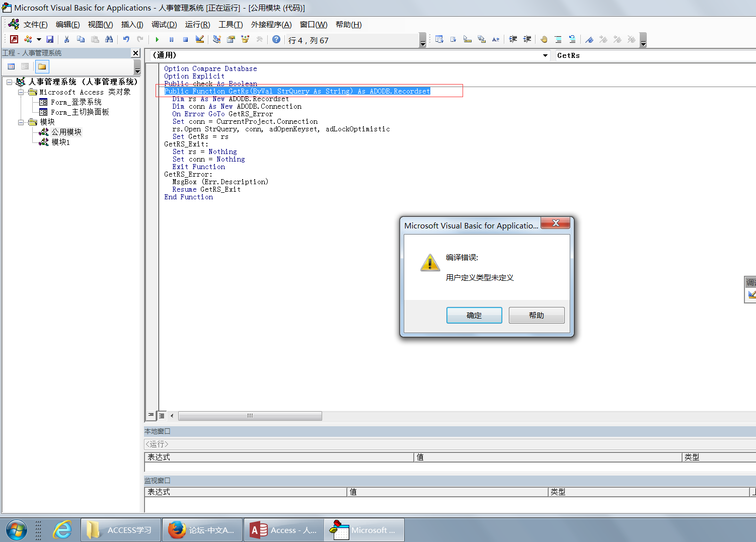Open the Properties Window icon

[x=231, y=39]
